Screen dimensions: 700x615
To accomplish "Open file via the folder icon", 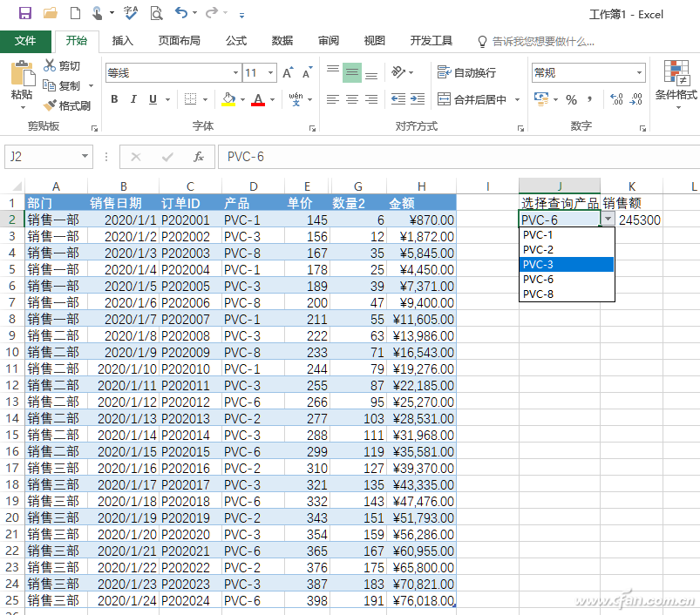I will point(50,13).
